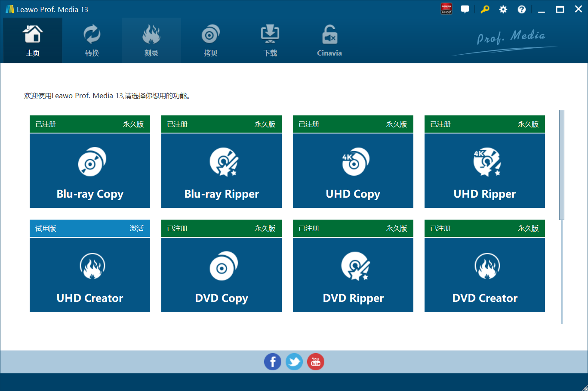Click the module list vertical scrollbar

point(562,165)
